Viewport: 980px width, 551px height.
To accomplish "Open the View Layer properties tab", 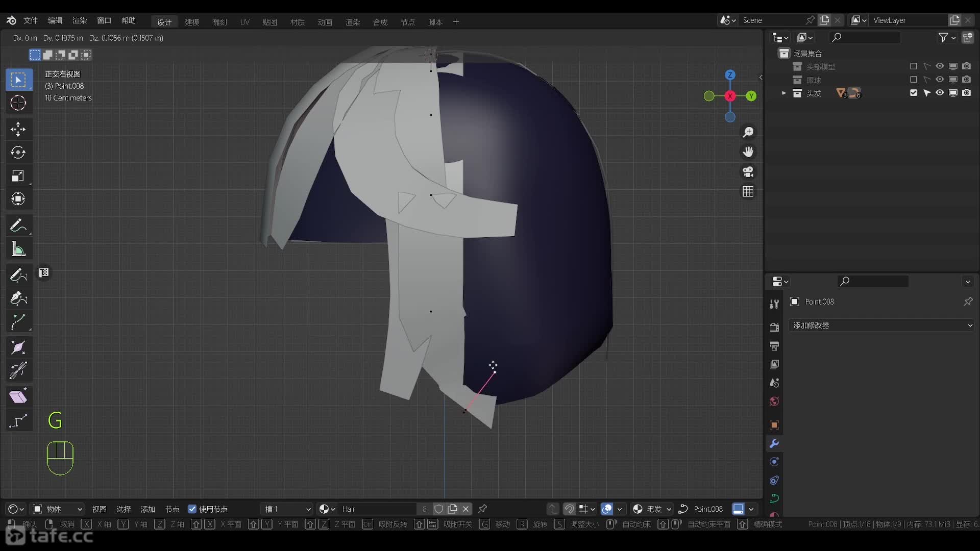I will click(x=774, y=364).
